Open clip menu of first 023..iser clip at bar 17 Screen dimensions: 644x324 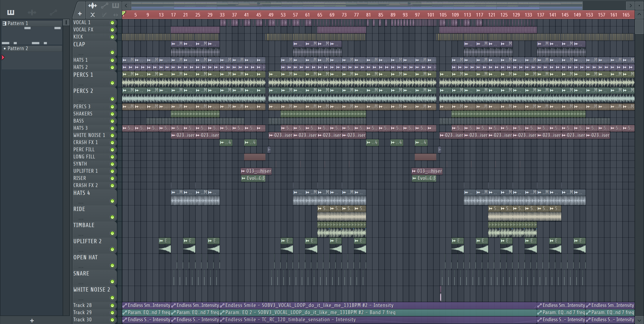click(x=174, y=135)
